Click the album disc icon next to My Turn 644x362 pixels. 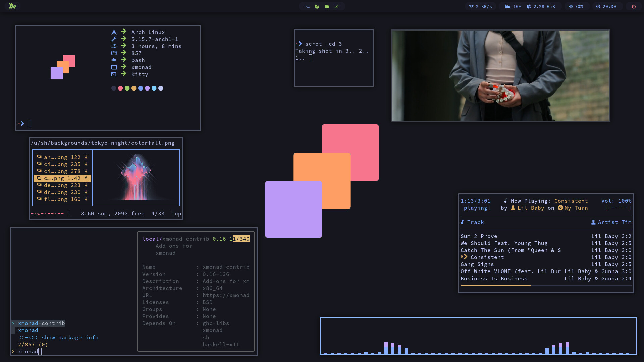(x=560, y=208)
